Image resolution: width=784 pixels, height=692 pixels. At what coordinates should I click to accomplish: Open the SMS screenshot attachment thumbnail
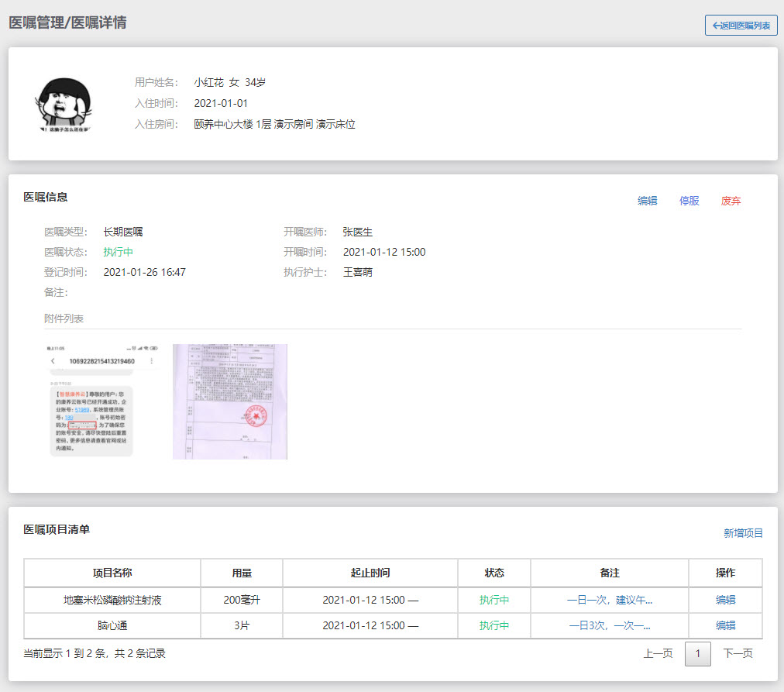(102, 401)
